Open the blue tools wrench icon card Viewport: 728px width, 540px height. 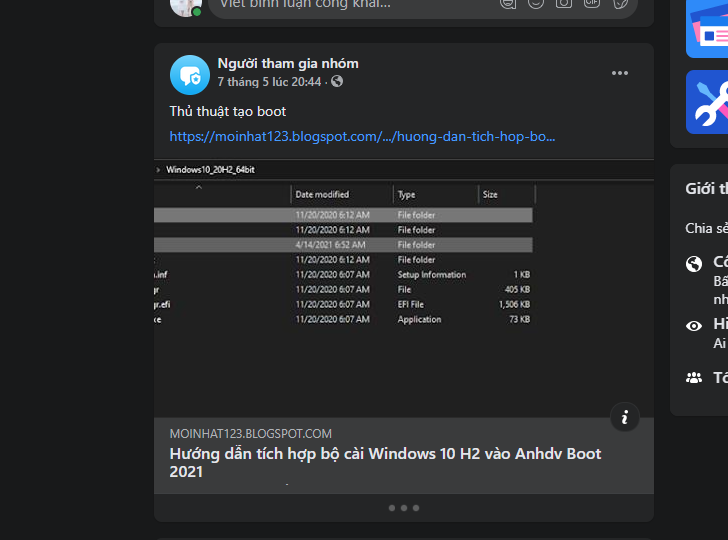click(x=707, y=102)
